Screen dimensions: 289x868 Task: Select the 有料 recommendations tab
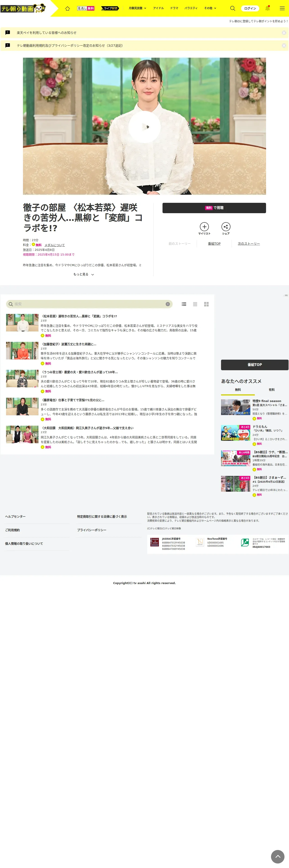pos(271,390)
